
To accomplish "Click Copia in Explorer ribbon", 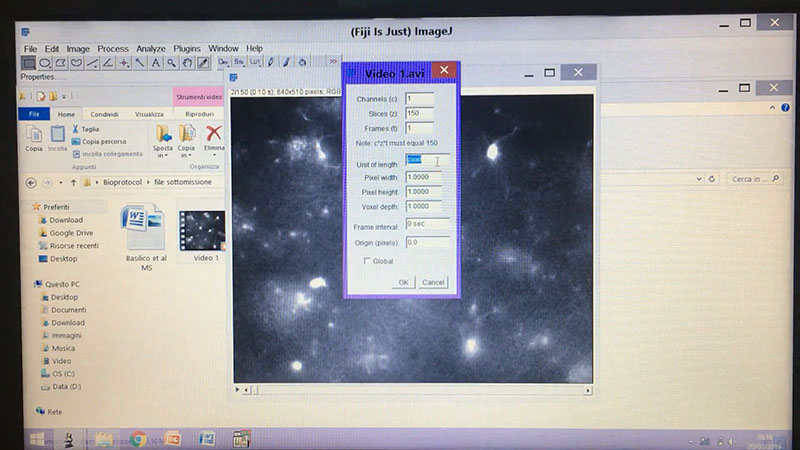I will [x=34, y=139].
